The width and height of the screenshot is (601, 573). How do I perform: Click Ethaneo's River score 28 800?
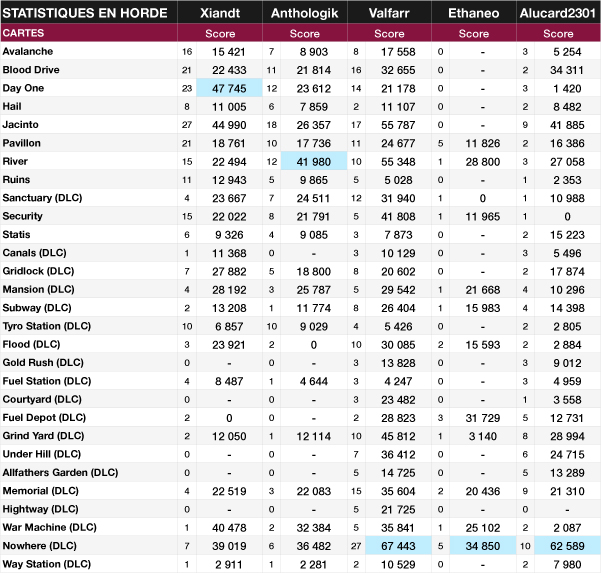(x=483, y=162)
